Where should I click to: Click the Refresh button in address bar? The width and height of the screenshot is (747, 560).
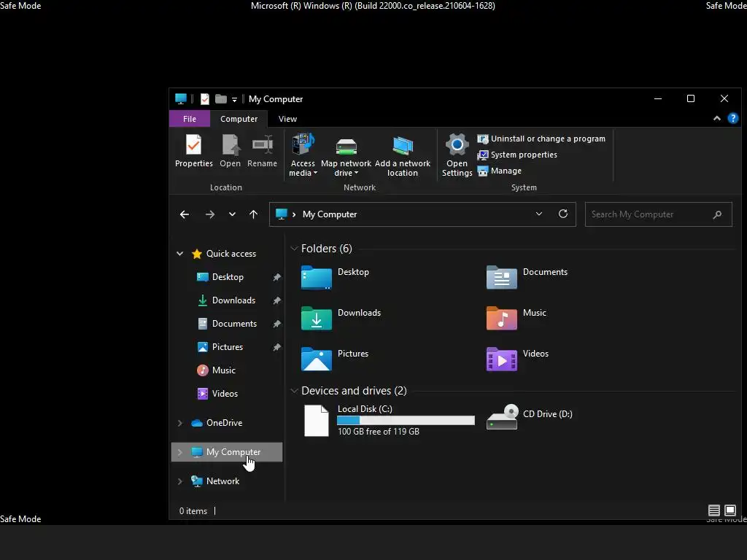pyautogui.click(x=563, y=214)
